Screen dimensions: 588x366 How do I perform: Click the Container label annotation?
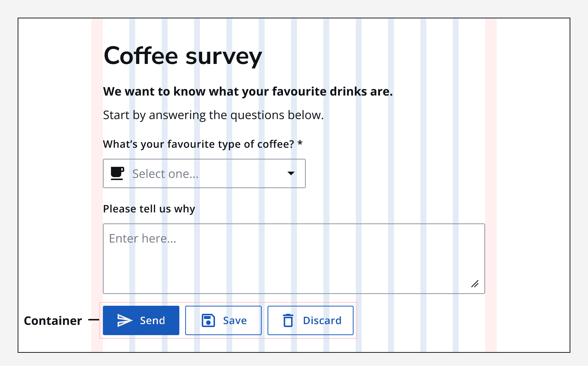click(53, 320)
